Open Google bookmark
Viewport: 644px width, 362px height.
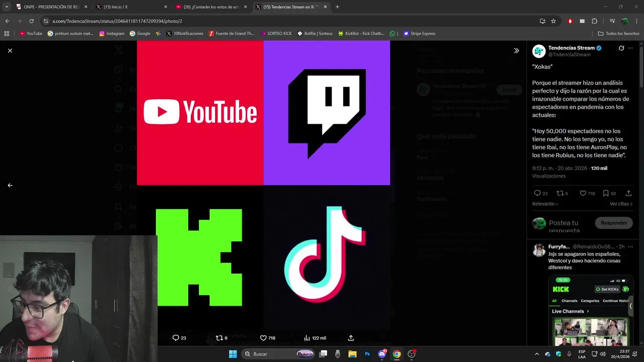click(x=140, y=33)
